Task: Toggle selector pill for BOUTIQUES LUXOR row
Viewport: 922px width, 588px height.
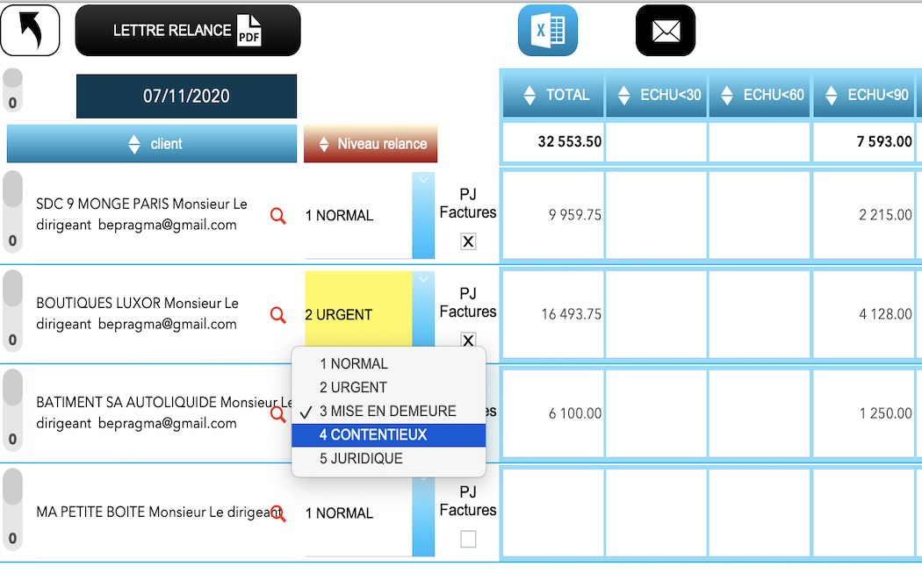Action: point(12,311)
